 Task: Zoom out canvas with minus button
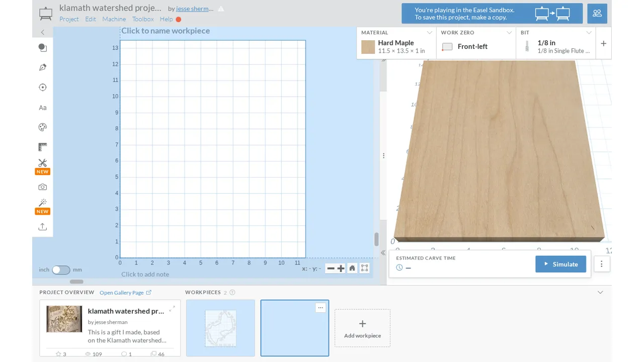click(331, 268)
